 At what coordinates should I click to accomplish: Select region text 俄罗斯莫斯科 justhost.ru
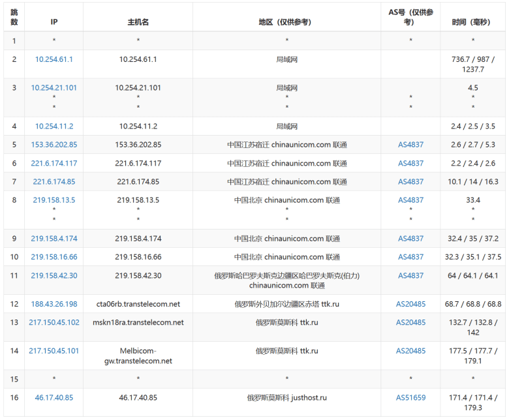pos(286,398)
